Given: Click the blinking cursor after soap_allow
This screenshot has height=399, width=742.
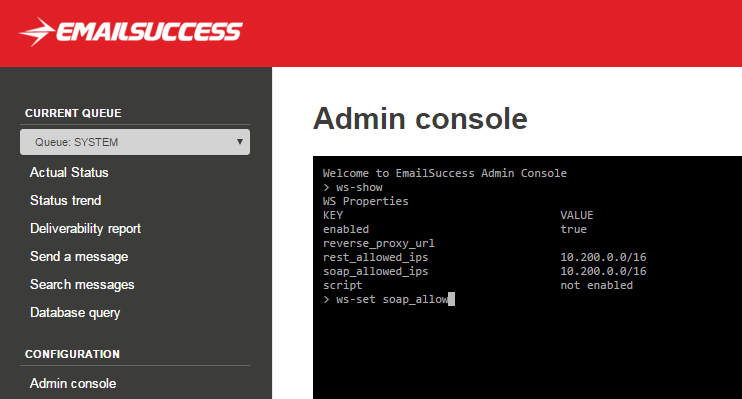Looking at the screenshot, I should (451, 299).
